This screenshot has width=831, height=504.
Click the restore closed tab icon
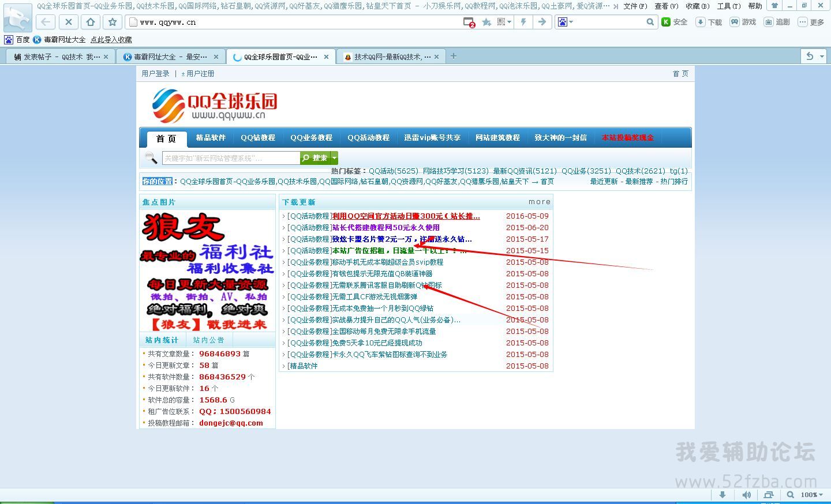tap(810, 56)
